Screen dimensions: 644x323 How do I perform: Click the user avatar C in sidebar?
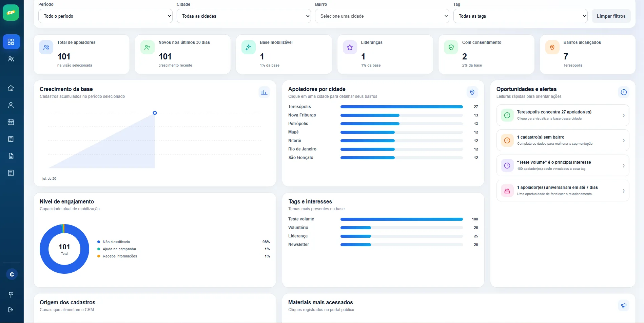click(12, 274)
